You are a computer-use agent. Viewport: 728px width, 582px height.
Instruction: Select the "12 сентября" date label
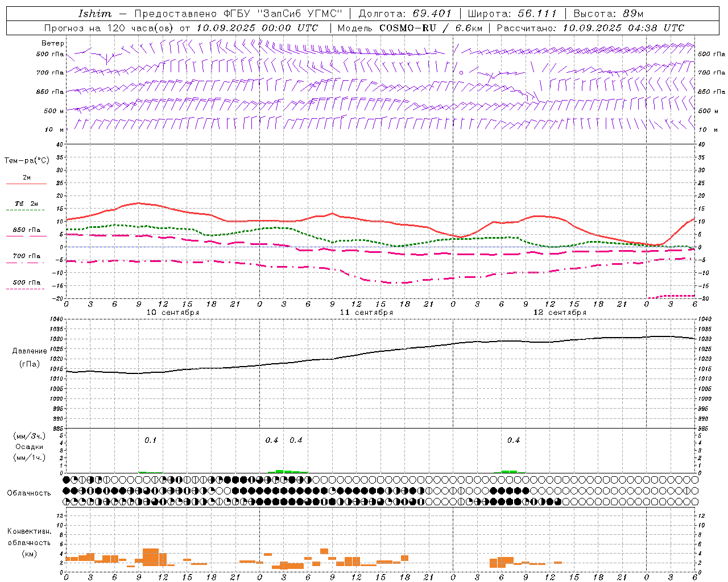pyautogui.click(x=560, y=313)
